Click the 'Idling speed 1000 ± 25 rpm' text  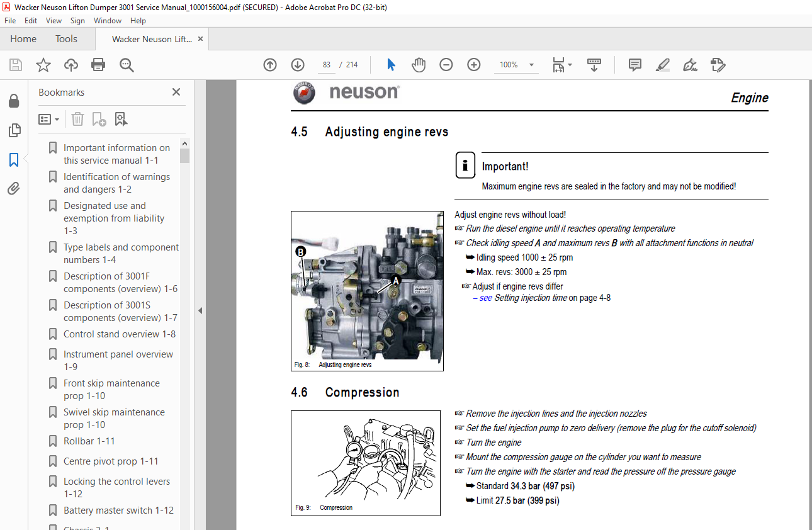(x=524, y=257)
